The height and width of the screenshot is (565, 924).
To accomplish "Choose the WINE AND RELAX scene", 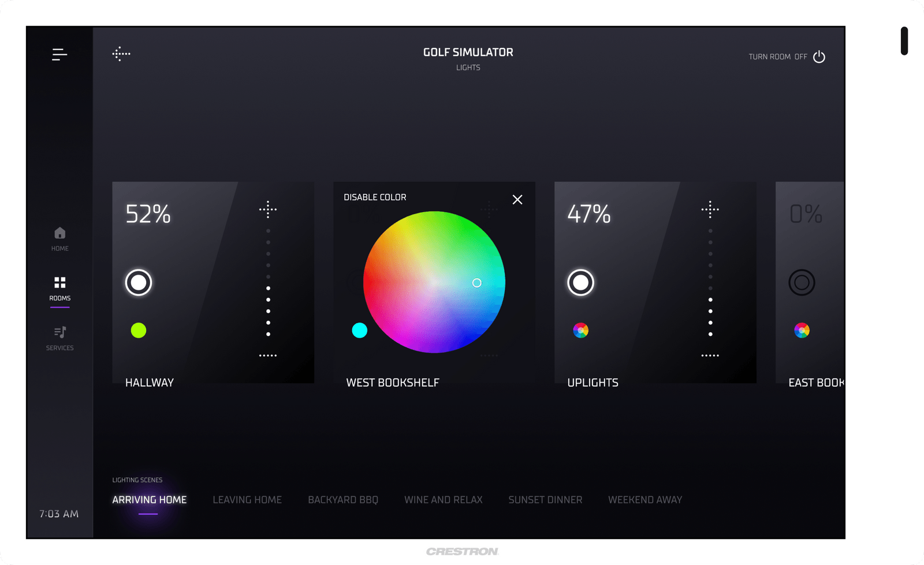I will (443, 500).
